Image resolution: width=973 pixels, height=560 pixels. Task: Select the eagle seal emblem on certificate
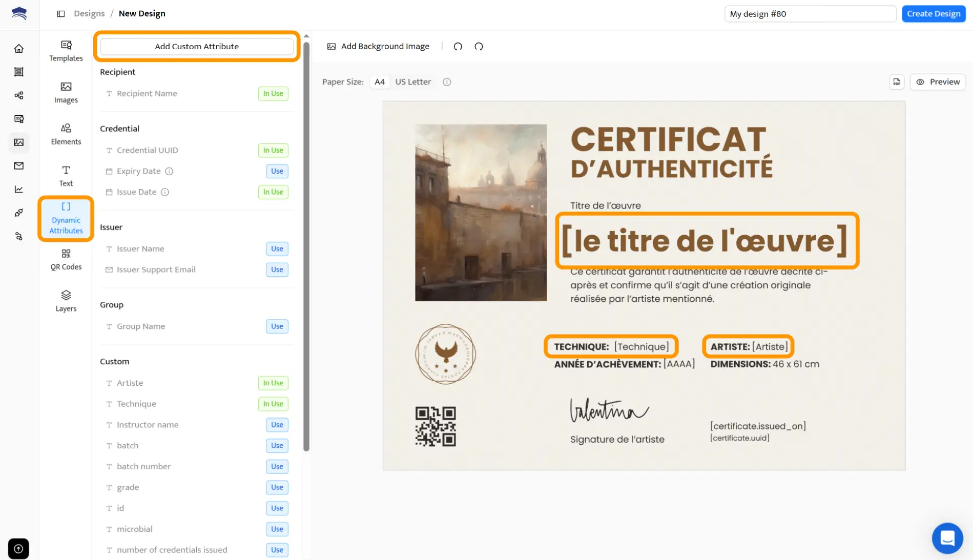click(445, 354)
